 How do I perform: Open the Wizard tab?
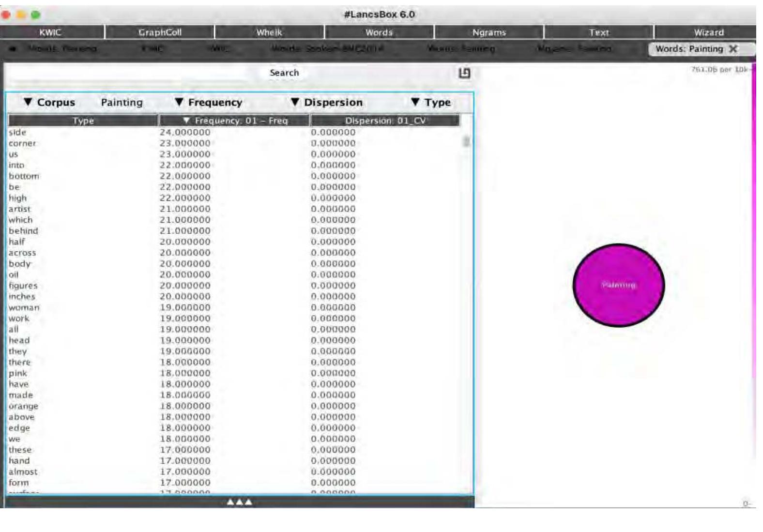[x=708, y=32]
